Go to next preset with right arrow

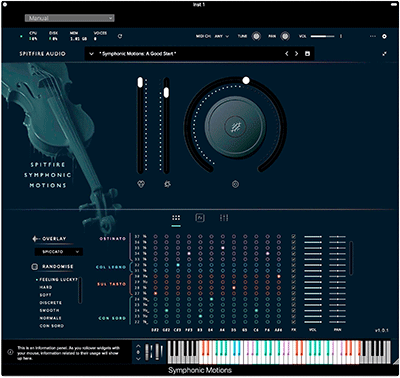(x=296, y=54)
